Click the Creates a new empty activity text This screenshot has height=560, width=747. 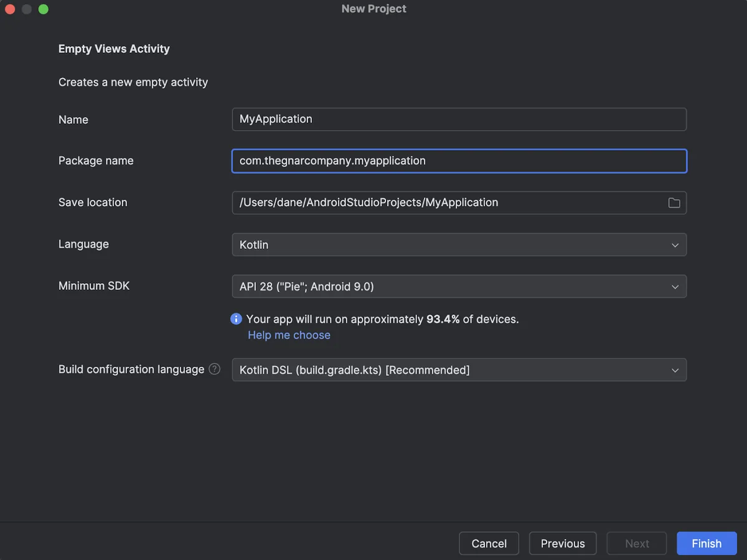point(133,82)
